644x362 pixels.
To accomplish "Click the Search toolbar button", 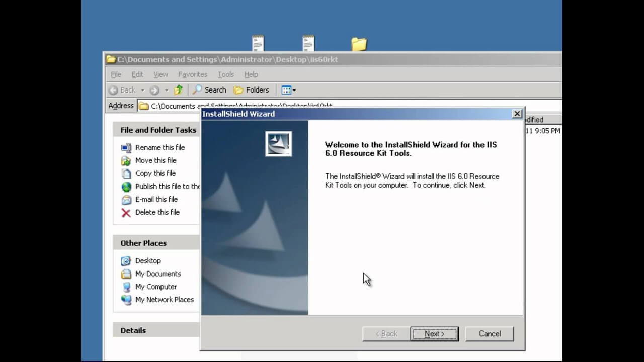I will (x=210, y=90).
